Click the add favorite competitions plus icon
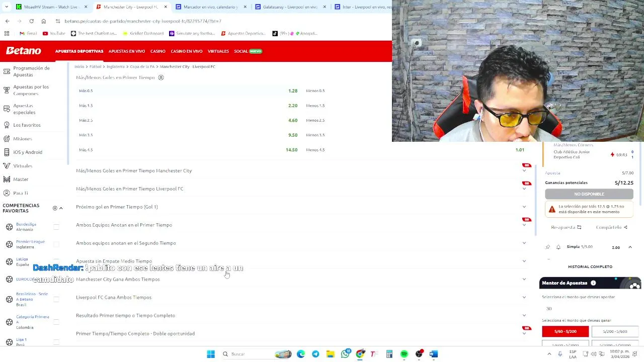 [55, 208]
